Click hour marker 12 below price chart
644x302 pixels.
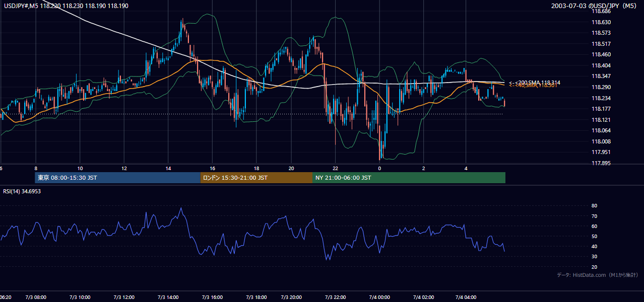pyautogui.click(x=124, y=168)
